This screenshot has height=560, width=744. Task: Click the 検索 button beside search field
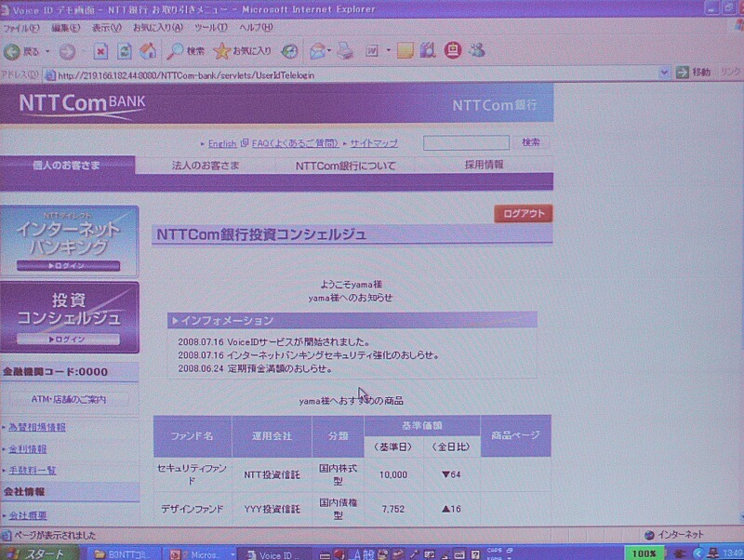[531, 142]
